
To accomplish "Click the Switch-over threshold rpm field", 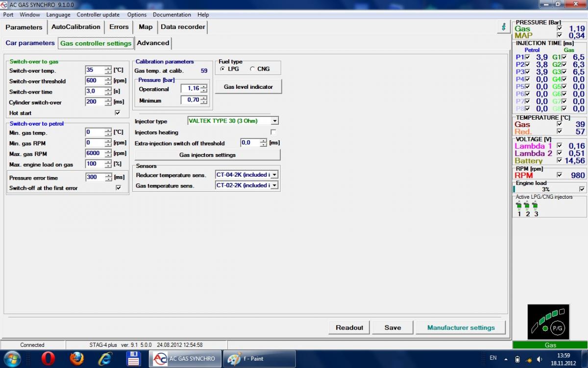I will tap(95, 81).
